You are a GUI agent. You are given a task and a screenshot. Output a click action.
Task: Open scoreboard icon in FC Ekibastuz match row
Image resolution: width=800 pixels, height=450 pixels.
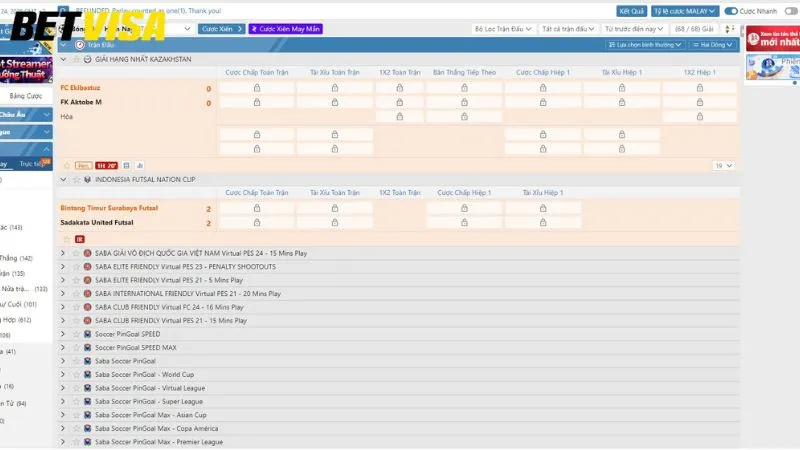127,165
